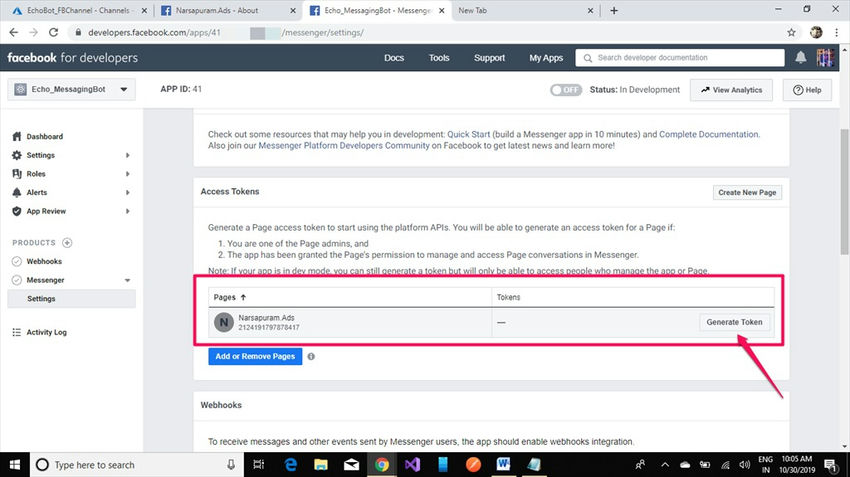
Task: Reload the page in Chrome
Action: [53, 33]
